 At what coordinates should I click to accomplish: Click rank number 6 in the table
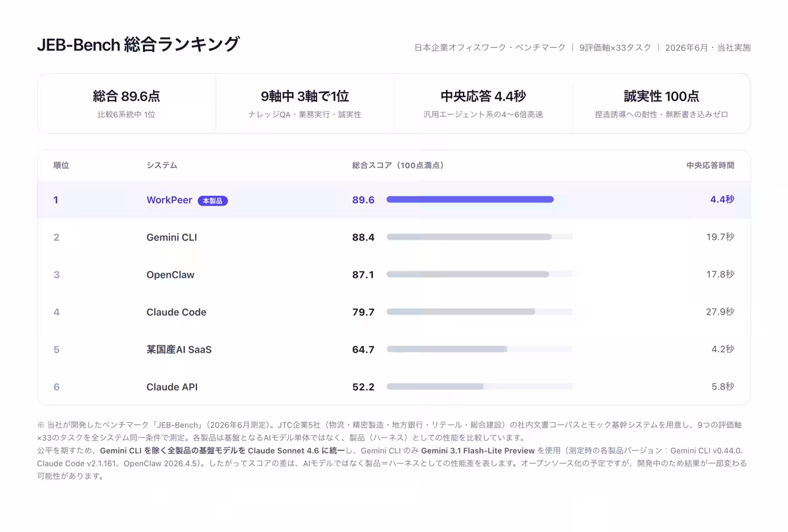[x=56, y=387]
